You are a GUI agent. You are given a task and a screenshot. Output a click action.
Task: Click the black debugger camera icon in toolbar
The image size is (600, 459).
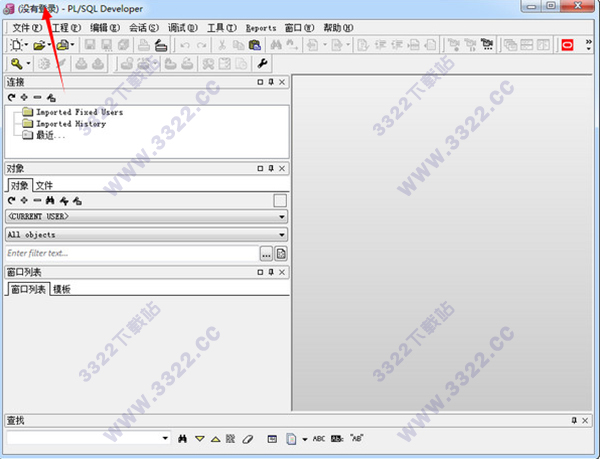(487, 45)
